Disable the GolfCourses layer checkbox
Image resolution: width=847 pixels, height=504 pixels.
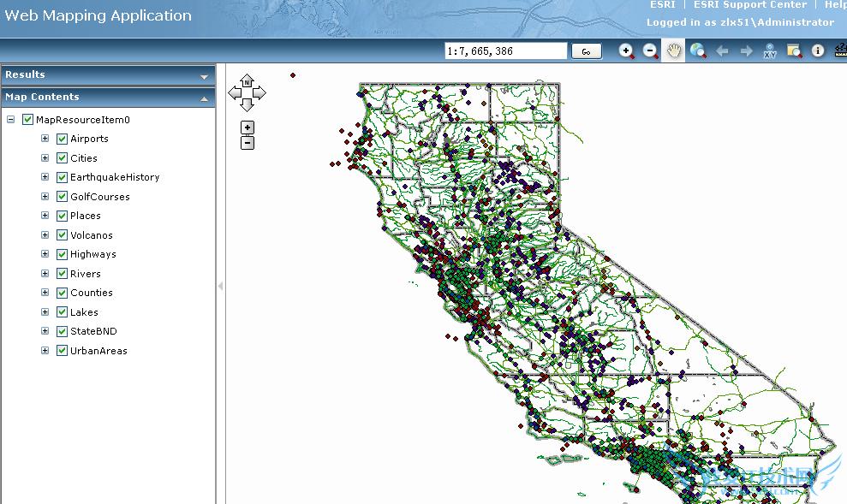63,197
